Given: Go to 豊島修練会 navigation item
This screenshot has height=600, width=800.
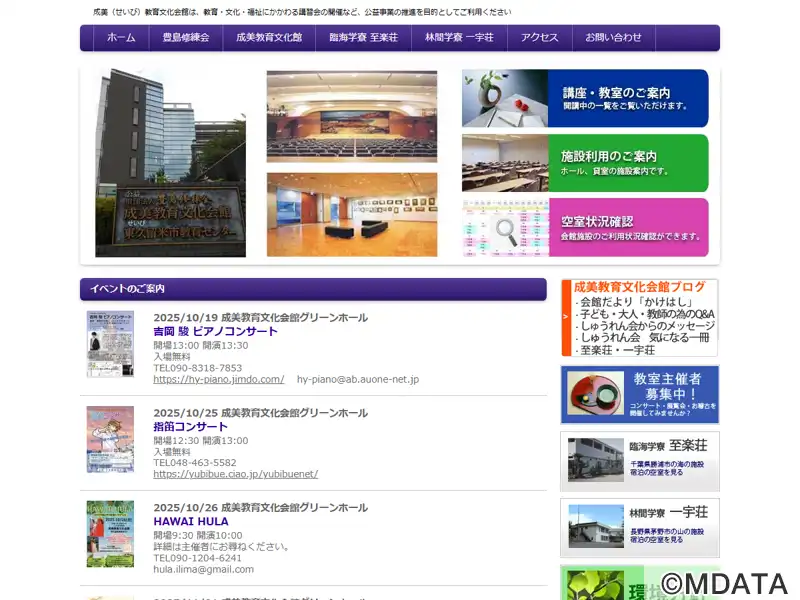Looking at the screenshot, I should click(186, 37).
